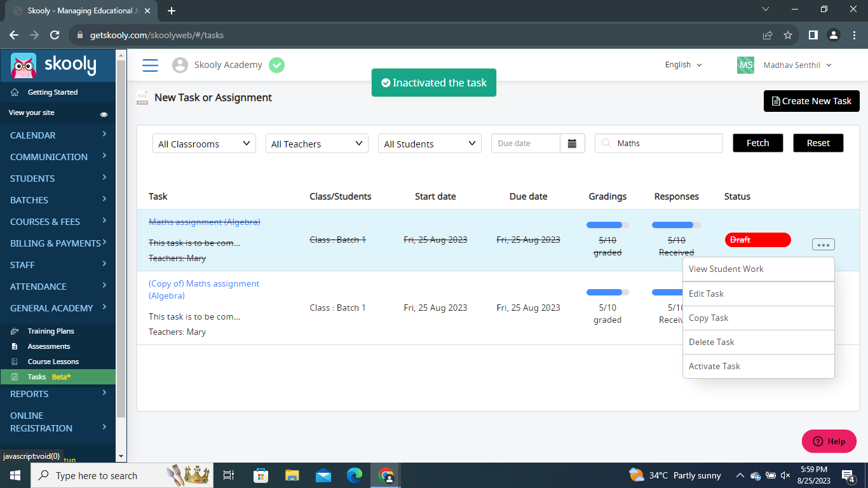The height and width of the screenshot is (488, 868).
Task: Click the Getting Started home icon
Action: 15,92
